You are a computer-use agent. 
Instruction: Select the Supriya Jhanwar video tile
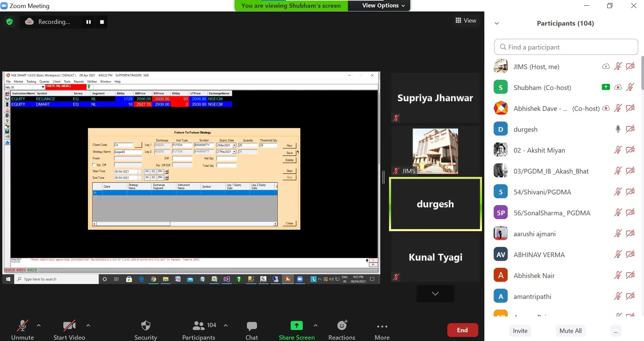(435, 98)
